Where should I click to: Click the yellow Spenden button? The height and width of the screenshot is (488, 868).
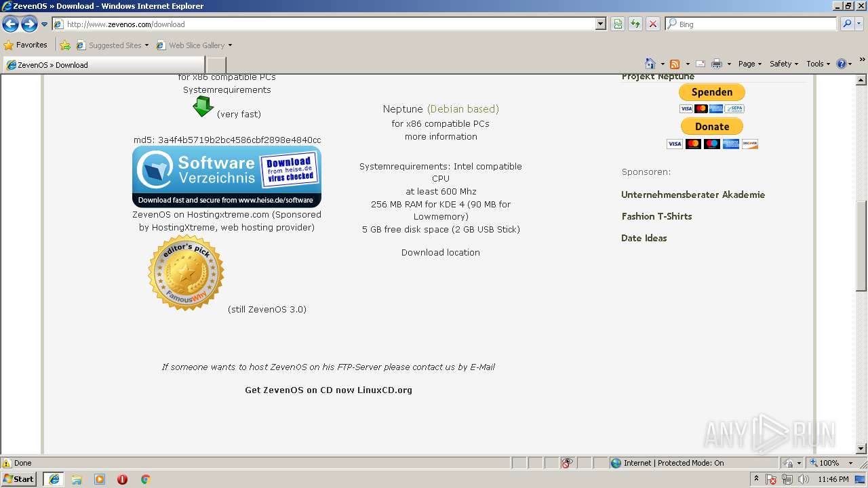[712, 92]
